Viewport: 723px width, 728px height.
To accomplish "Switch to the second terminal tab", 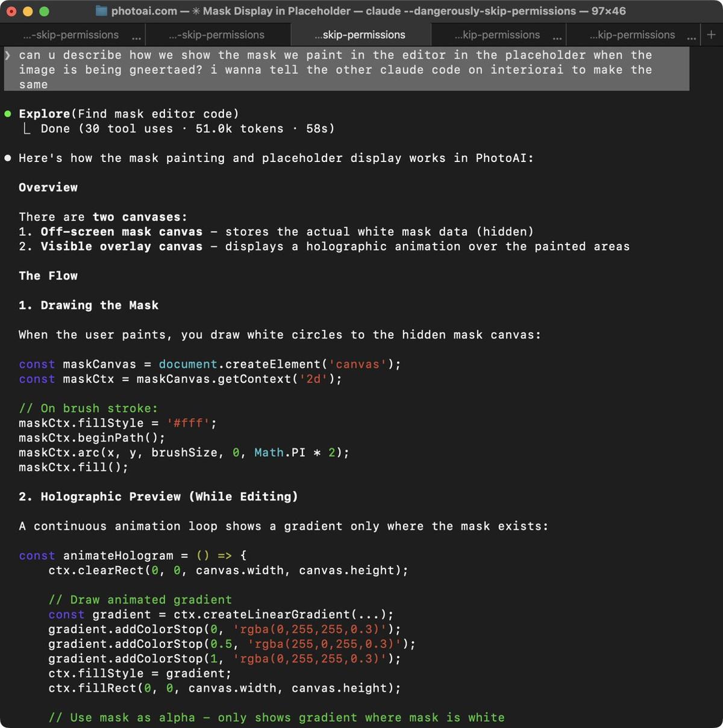I will coord(217,34).
